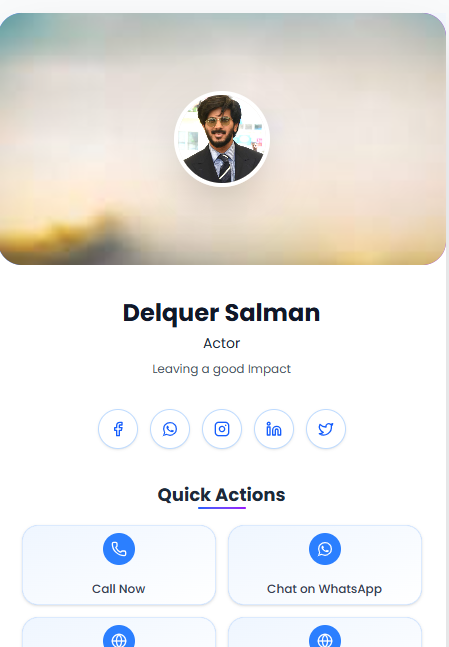
Task: Click the partially visible card under Chat on WhatsApp
Action: click(x=325, y=632)
